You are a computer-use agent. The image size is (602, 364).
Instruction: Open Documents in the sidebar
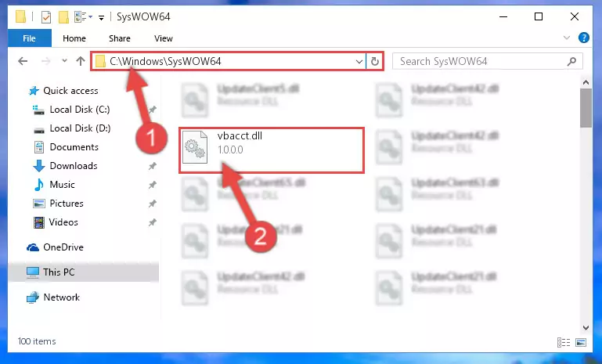(74, 147)
